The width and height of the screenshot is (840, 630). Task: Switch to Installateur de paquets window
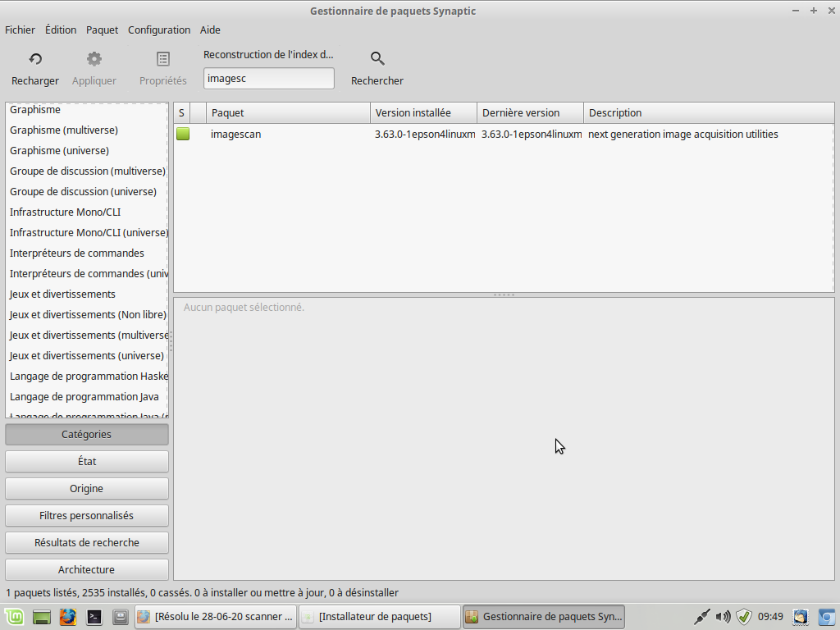tap(376, 616)
